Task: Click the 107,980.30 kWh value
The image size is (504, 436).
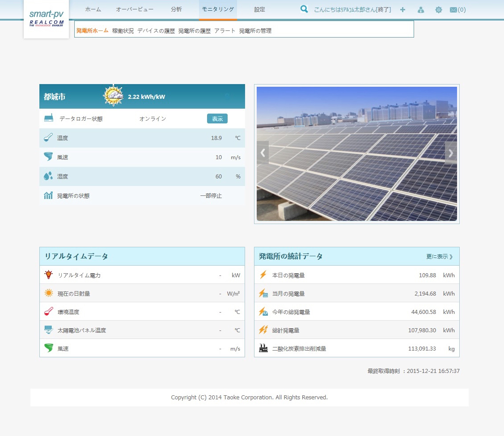Action: (422, 330)
